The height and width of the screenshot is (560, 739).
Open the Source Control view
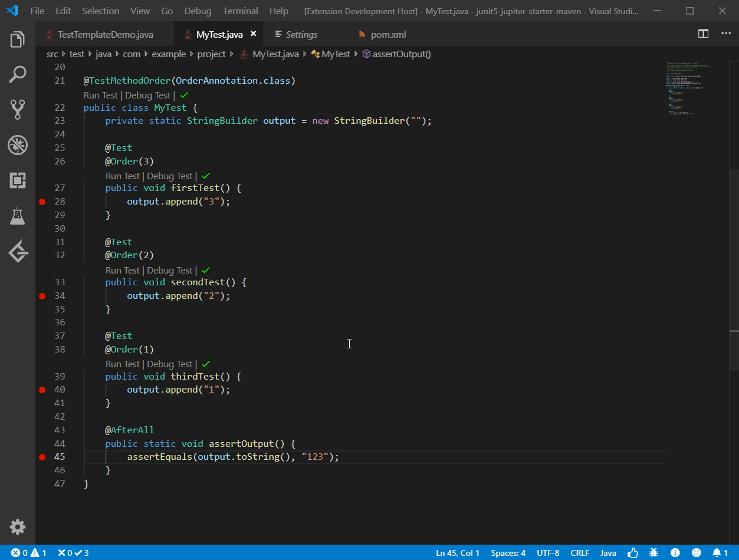(x=17, y=109)
